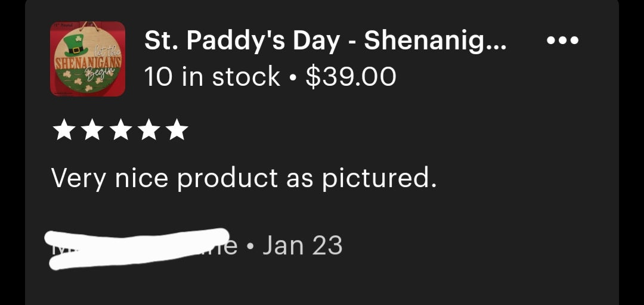Open the St. Paddy's Day listing title
Viewport: 644px width, 305px height.
(325, 41)
